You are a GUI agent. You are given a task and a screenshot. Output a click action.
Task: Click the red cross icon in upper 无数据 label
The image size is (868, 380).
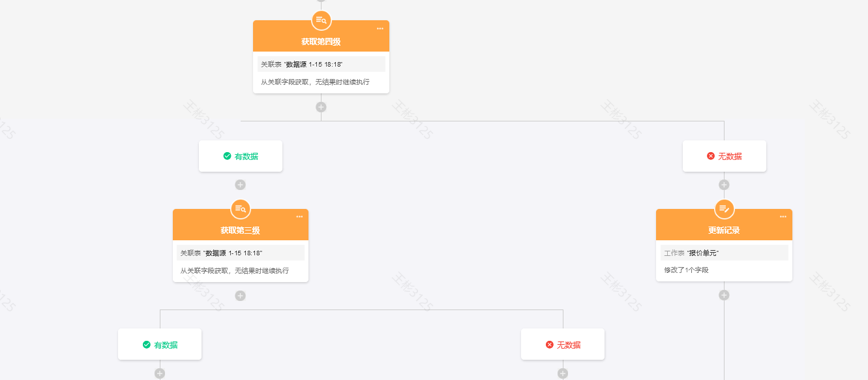[710, 155]
